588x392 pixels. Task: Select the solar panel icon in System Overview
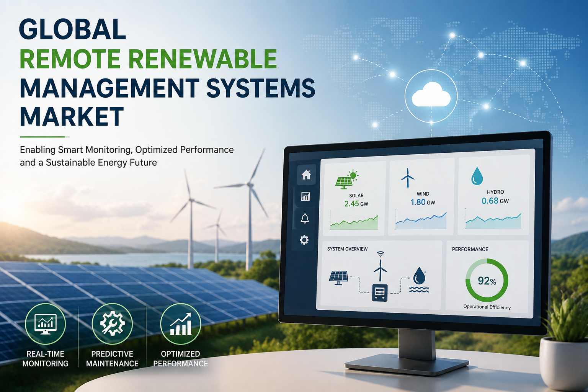[x=338, y=278]
